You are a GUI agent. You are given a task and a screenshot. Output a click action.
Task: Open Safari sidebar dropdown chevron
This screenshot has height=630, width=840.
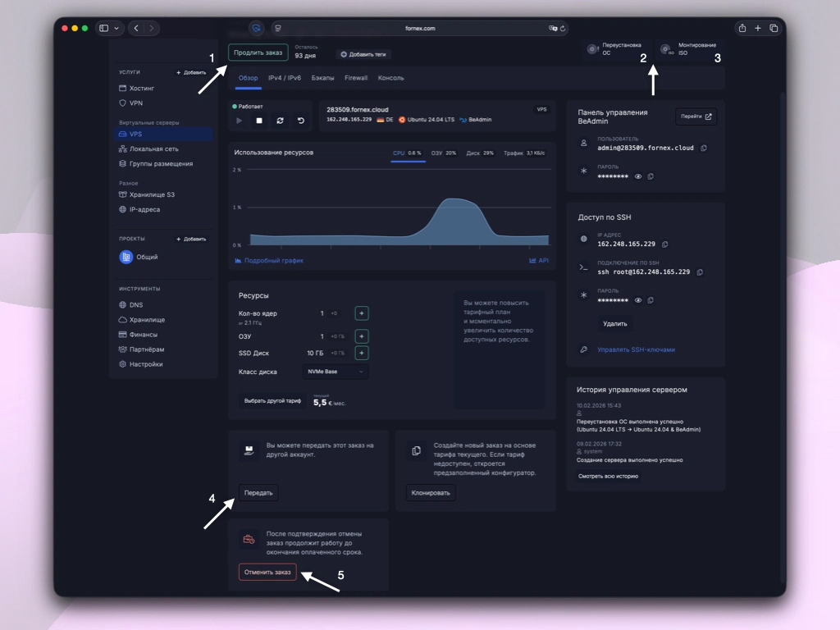(x=116, y=29)
